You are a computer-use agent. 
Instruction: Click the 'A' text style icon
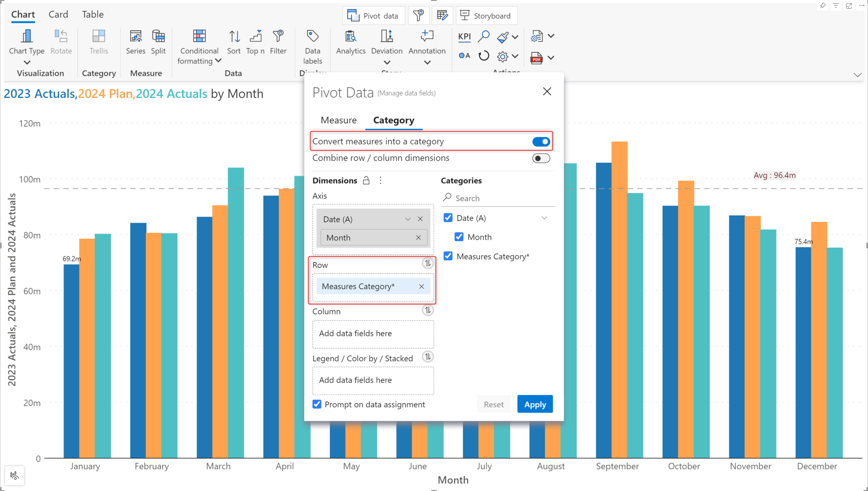click(x=464, y=56)
